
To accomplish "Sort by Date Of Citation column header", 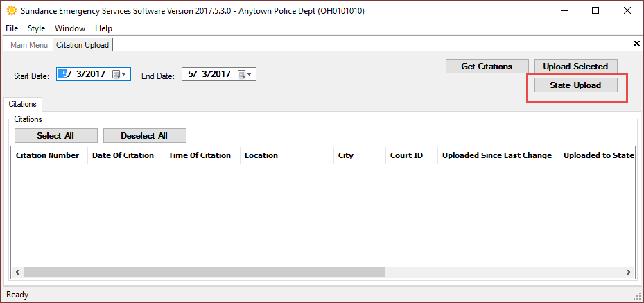I will click(x=125, y=155).
